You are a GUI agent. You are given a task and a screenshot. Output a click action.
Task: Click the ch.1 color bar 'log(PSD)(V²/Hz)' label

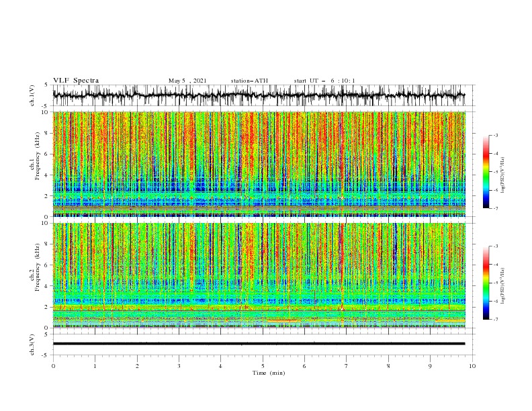tap(503, 175)
